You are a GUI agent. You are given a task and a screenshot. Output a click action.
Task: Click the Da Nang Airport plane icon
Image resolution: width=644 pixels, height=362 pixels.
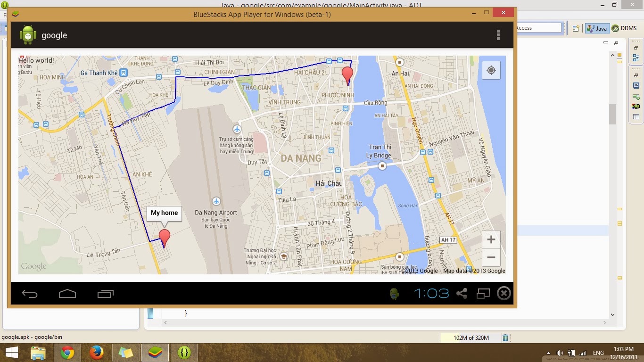pyautogui.click(x=216, y=201)
